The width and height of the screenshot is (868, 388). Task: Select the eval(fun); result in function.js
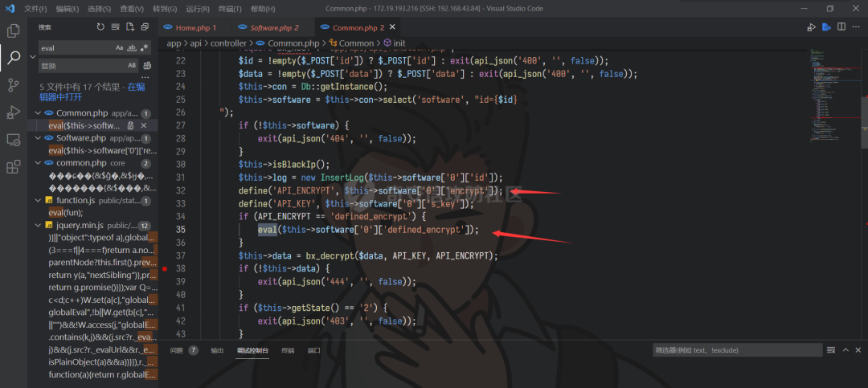click(x=65, y=213)
